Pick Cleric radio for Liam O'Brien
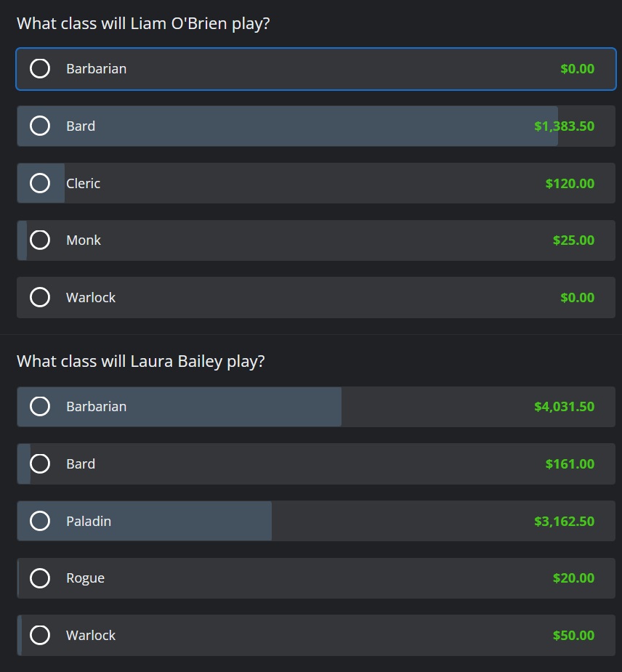Viewport: 622px width, 672px height. point(40,183)
